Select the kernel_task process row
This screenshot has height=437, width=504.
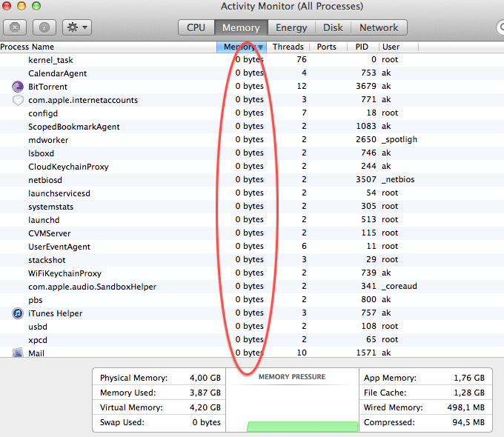[252, 60]
